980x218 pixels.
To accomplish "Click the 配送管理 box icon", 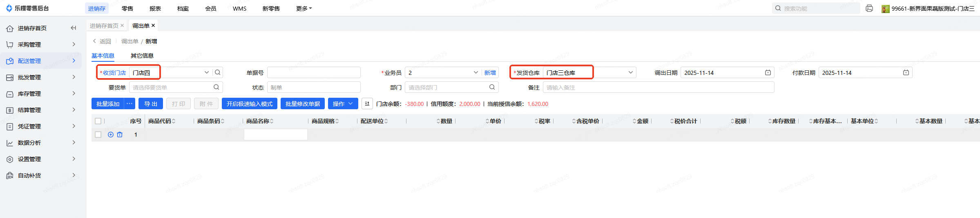I will click(x=10, y=61).
